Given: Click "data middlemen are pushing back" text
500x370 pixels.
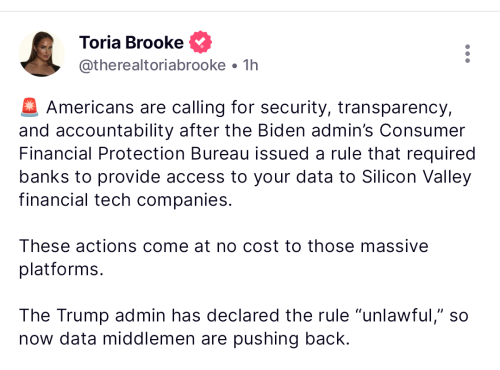Looking at the screenshot, I should pyautogui.click(x=204, y=339).
